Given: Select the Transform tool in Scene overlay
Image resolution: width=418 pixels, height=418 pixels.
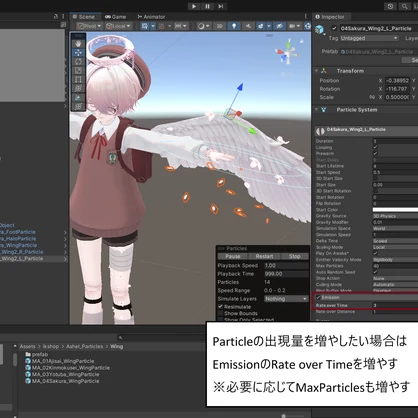Looking at the screenshot, I should [78, 88].
